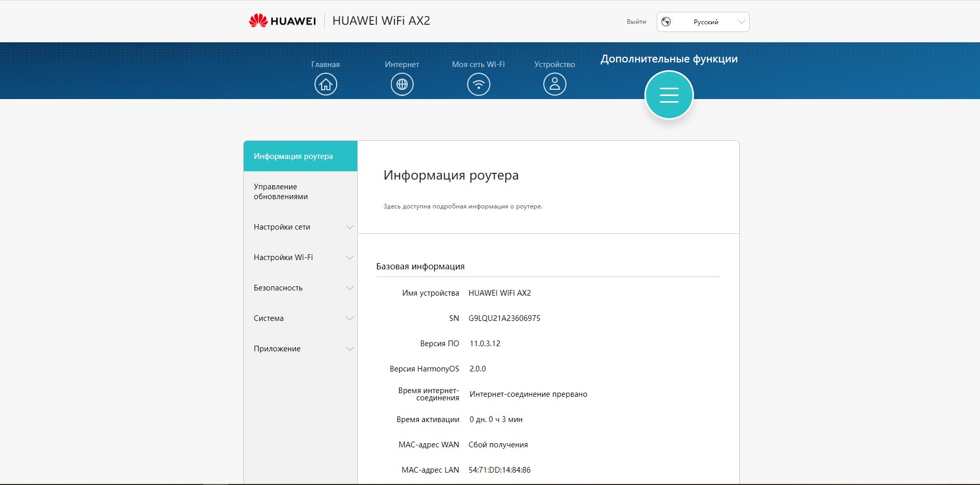The width and height of the screenshot is (980, 485).
Task: Click the Устройство tab label
Action: (x=555, y=64)
